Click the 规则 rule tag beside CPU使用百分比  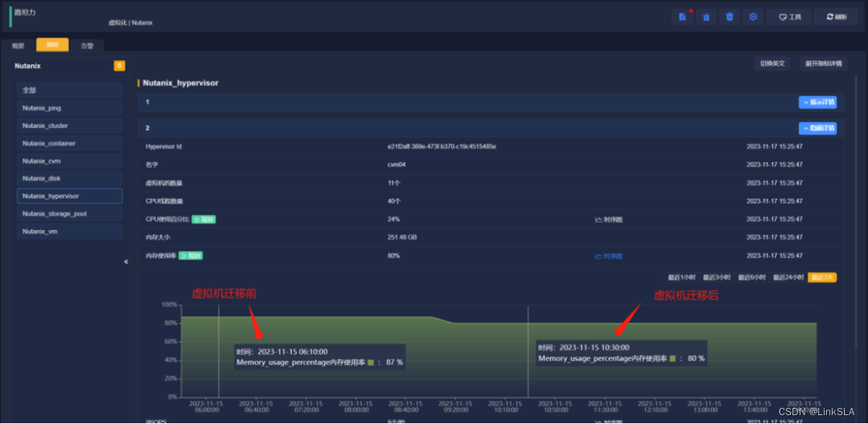coord(203,220)
